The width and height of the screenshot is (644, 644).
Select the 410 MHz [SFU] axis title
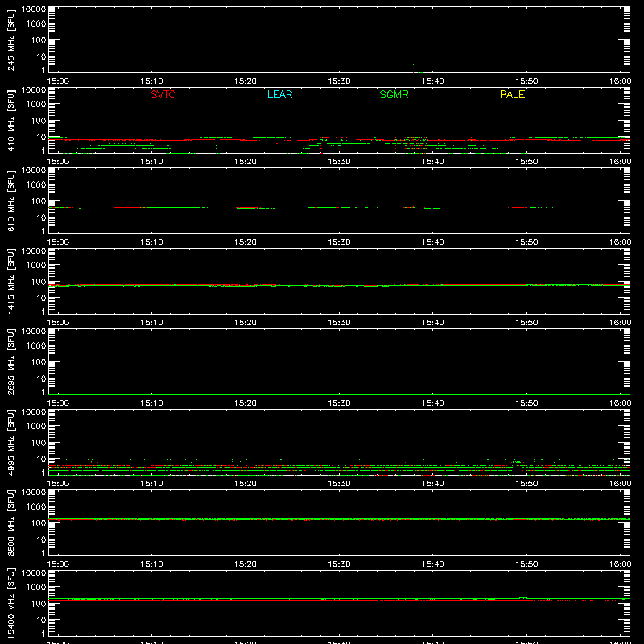click(x=10, y=121)
